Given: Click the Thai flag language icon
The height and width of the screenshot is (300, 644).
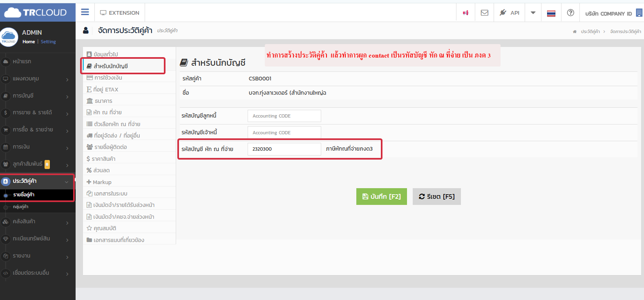Looking at the screenshot, I should 551,13.
